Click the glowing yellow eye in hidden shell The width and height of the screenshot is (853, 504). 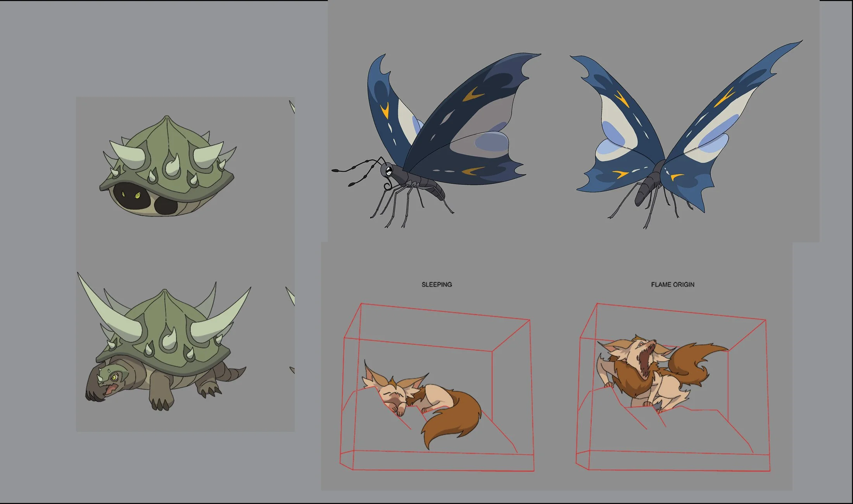click(x=137, y=196)
